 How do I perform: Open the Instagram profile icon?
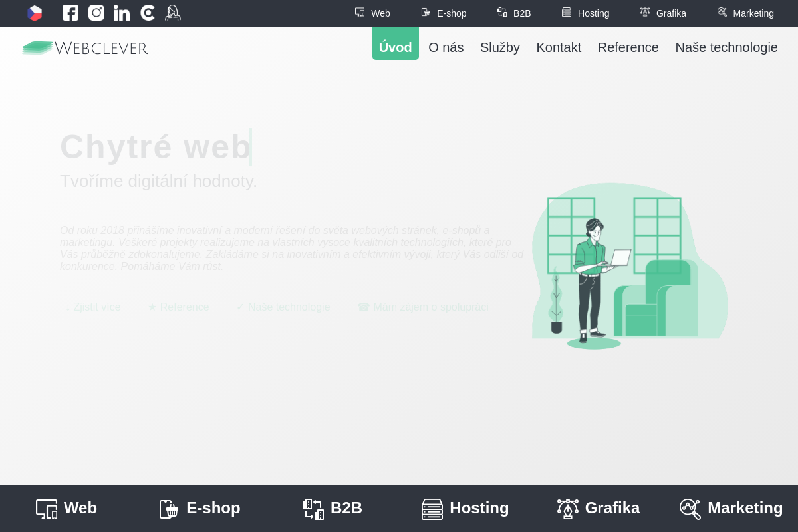96,13
